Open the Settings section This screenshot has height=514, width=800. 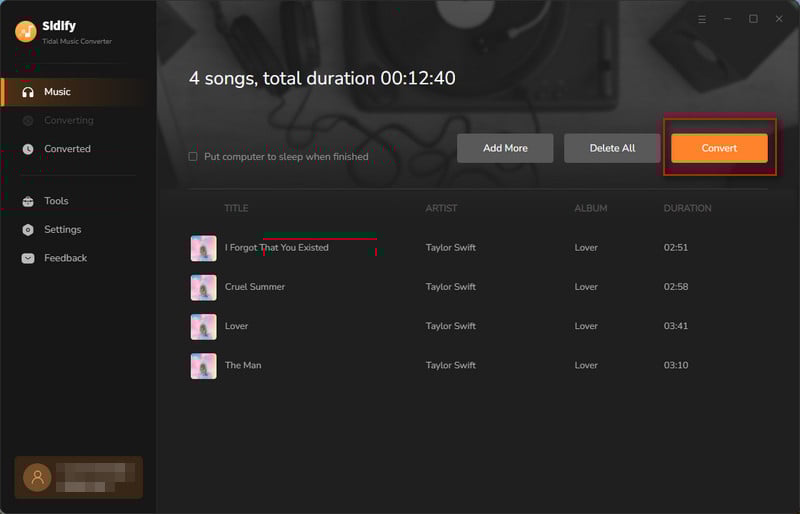click(78, 230)
